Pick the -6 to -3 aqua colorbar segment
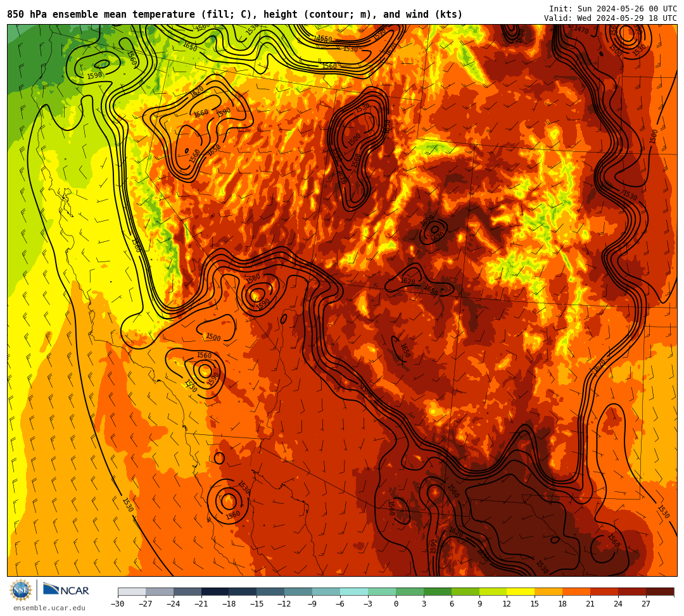The height and width of the screenshot is (616, 684). [x=354, y=591]
